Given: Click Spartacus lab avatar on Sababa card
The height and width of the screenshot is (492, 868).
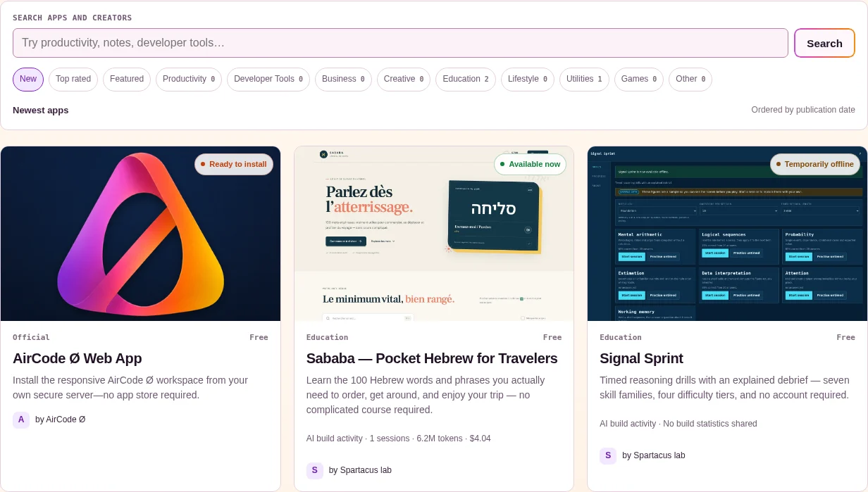Looking at the screenshot, I should tap(315, 470).
